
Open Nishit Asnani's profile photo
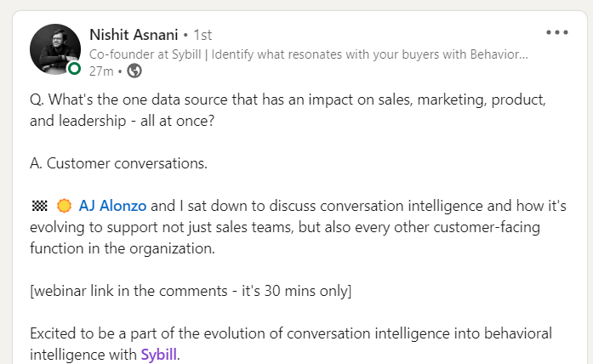55,48
